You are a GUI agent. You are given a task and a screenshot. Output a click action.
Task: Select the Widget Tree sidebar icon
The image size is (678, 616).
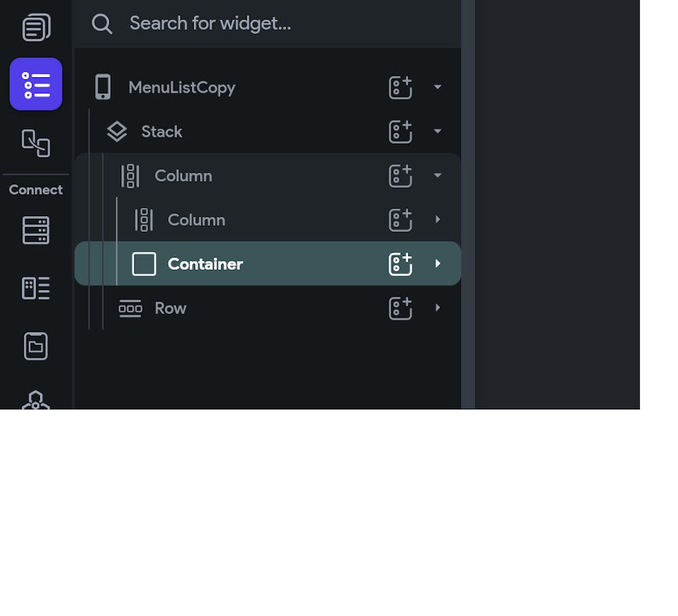coord(36,84)
